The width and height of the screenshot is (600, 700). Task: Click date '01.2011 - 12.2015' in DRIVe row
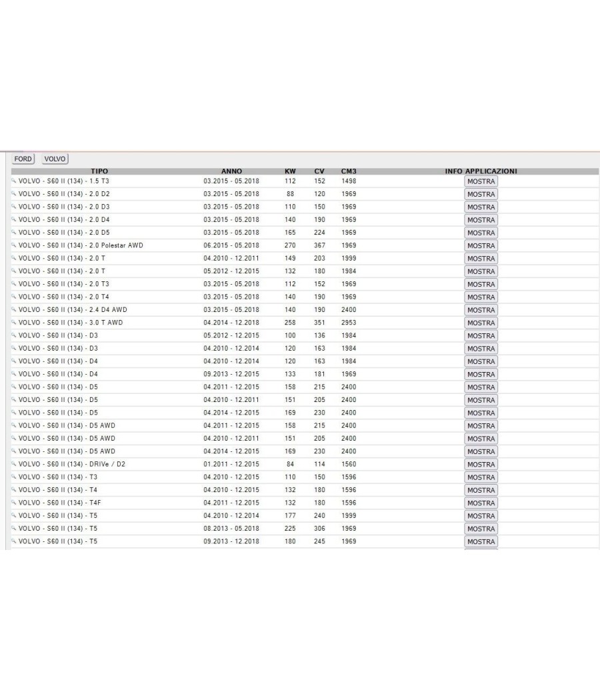coord(231,464)
